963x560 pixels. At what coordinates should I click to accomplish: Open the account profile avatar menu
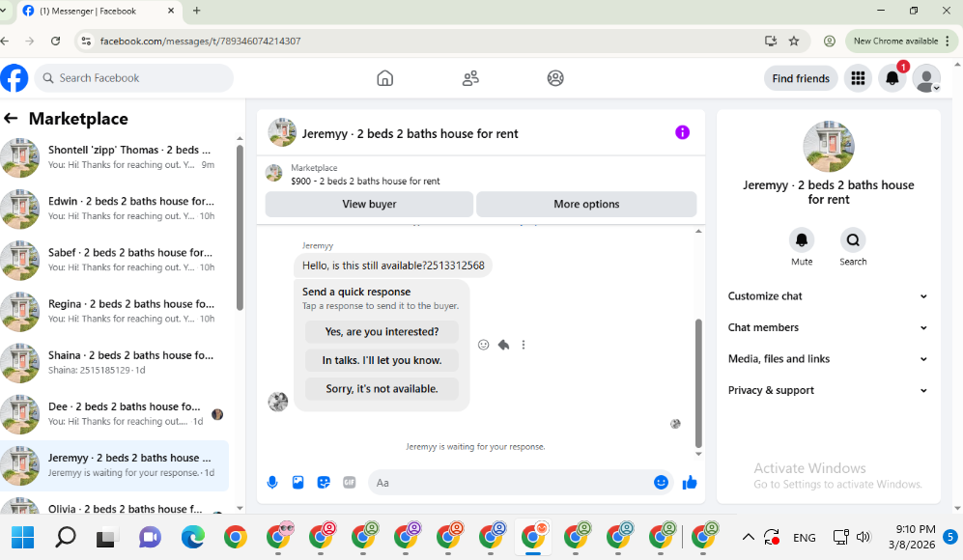pos(926,78)
